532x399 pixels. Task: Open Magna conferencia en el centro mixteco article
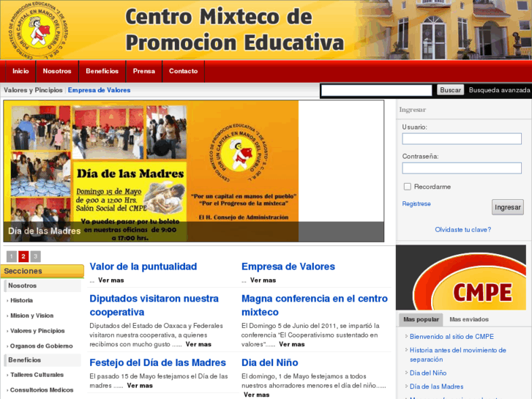point(315,305)
